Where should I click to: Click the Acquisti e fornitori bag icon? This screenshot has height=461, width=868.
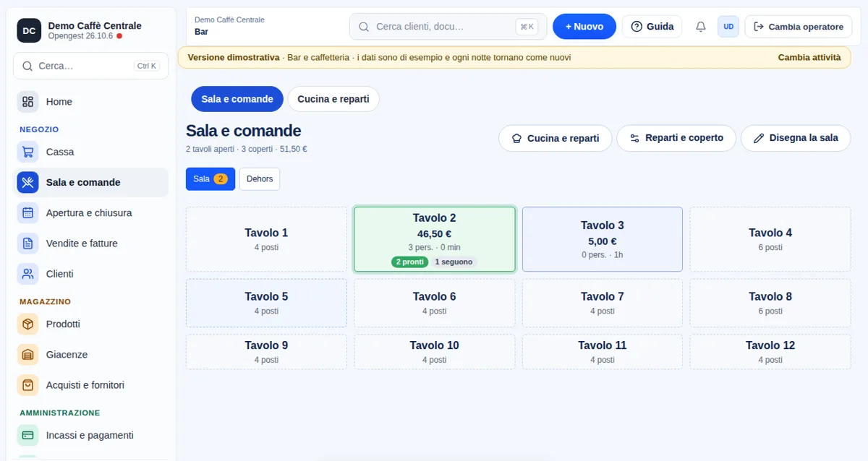pos(27,385)
